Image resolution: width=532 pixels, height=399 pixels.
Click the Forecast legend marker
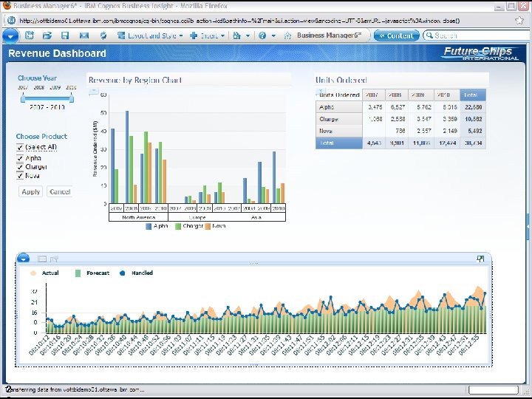pos(78,273)
